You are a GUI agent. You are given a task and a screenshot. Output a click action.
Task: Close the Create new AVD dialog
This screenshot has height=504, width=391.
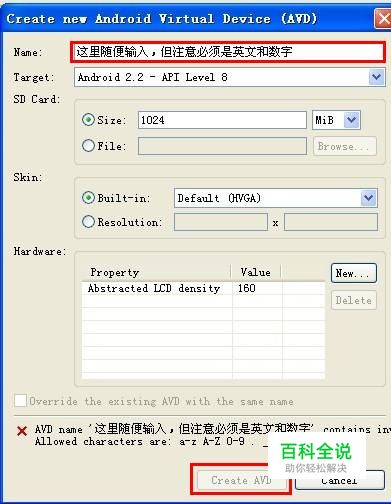pyautogui.click(x=383, y=19)
